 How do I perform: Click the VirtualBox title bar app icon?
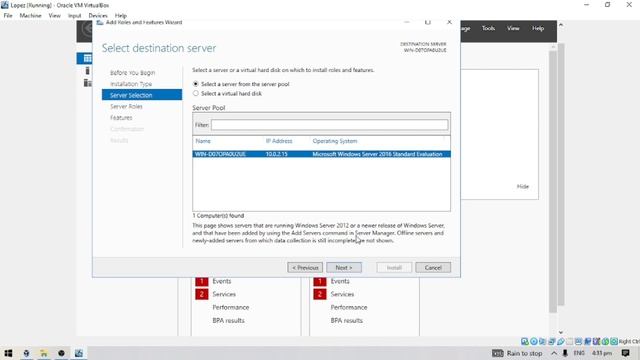[x=5, y=5]
